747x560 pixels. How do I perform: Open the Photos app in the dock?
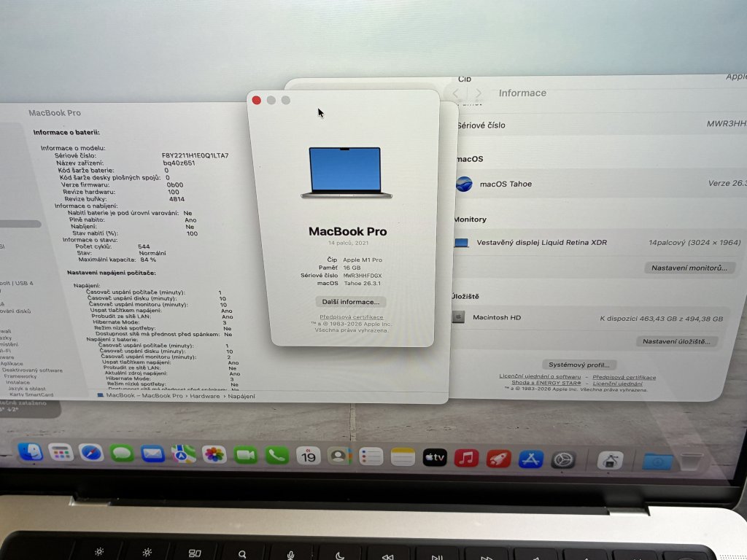(214, 455)
